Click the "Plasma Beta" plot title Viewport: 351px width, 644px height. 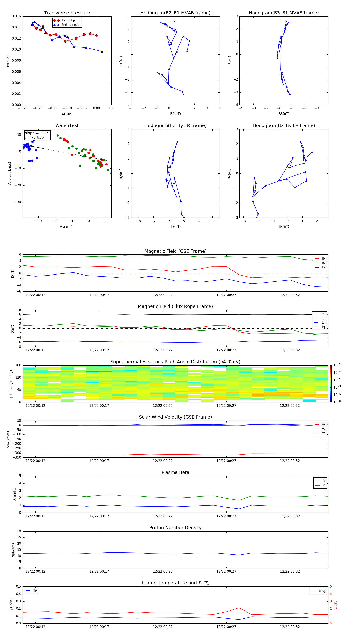click(x=175, y=473)
